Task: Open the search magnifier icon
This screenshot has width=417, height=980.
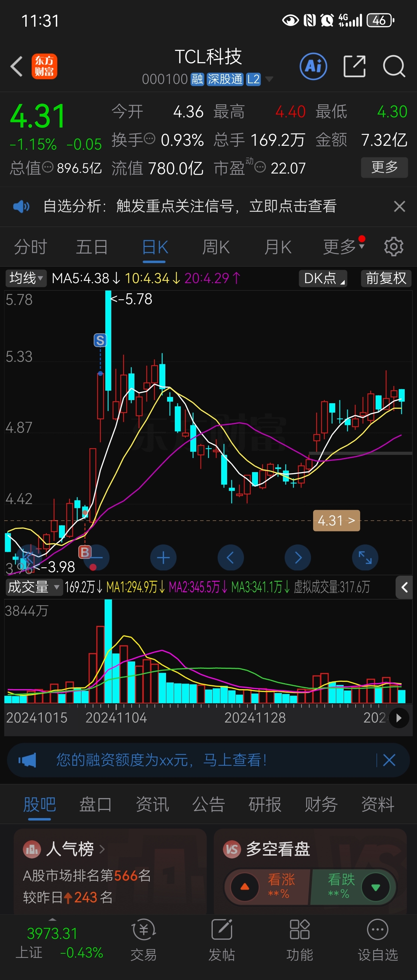Action: click(394, 66)
